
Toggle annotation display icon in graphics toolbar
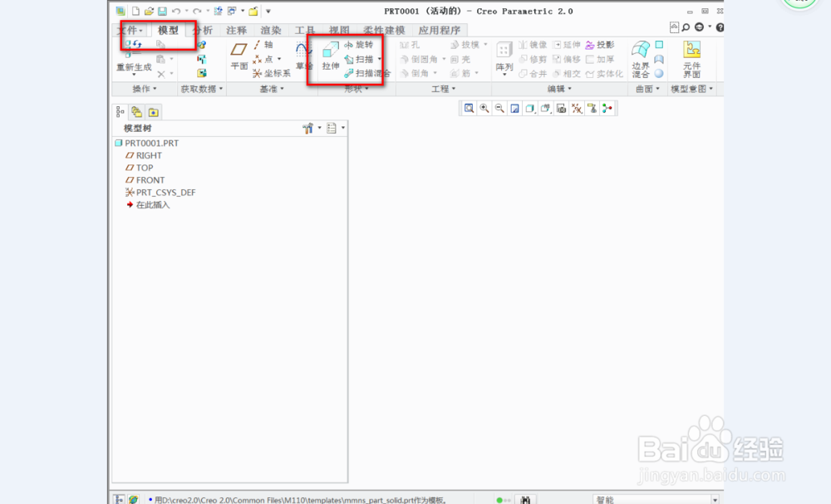coord(592,109)
